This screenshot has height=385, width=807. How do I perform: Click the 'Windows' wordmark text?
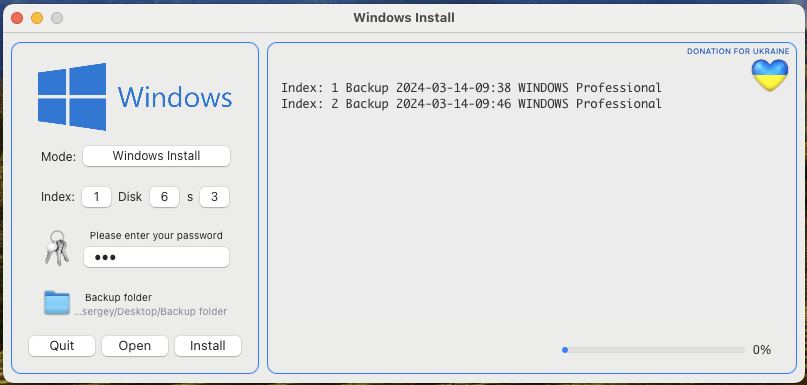[175, 97]
